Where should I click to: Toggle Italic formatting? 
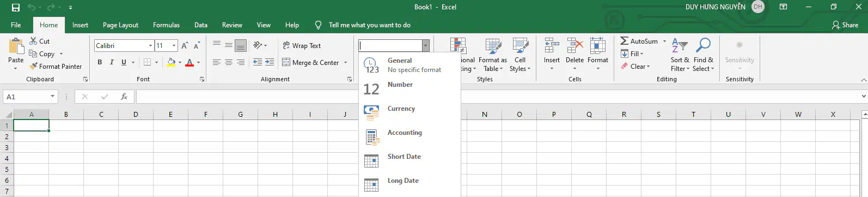[x=112, y=62]
